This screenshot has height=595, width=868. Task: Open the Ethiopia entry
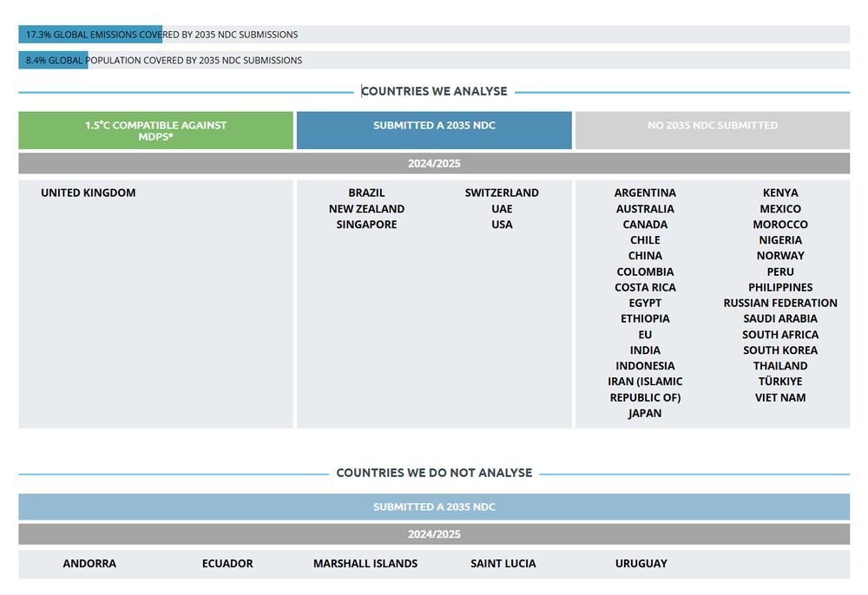tap(645, 318)
